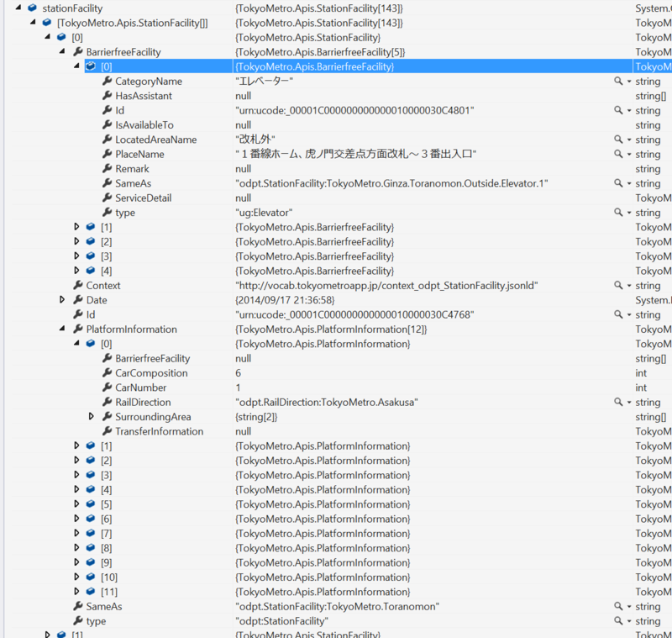Expand BarrierfreeFacility item [1]
Viewport: 672px width, 638px height.
pos(76,226)
